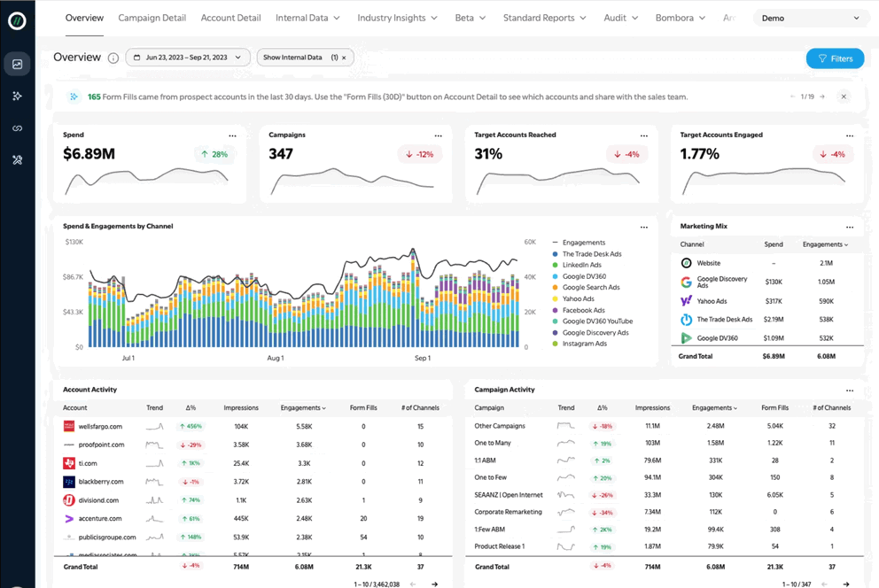The image size is (879, 588).
Task: Go to next insight in banner
Action: [822, 97]
